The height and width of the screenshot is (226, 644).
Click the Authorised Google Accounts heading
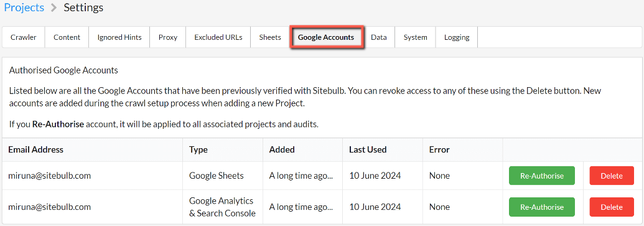[x=63, y=70]
